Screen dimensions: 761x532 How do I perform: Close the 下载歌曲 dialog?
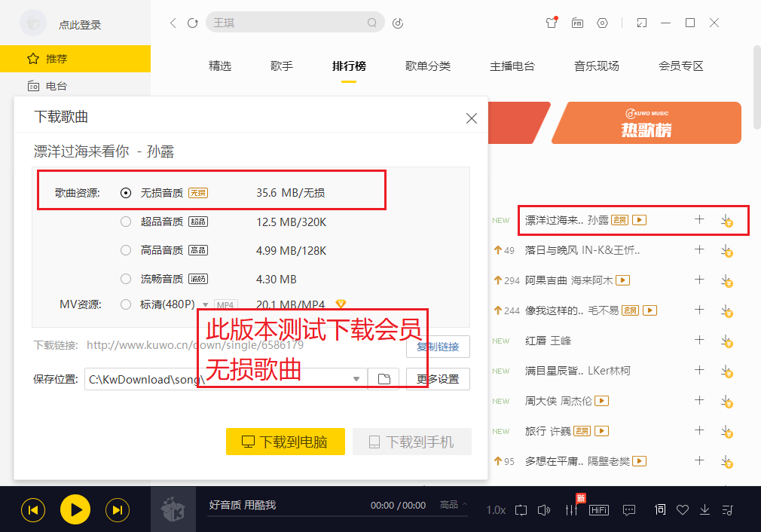[471, 118]
